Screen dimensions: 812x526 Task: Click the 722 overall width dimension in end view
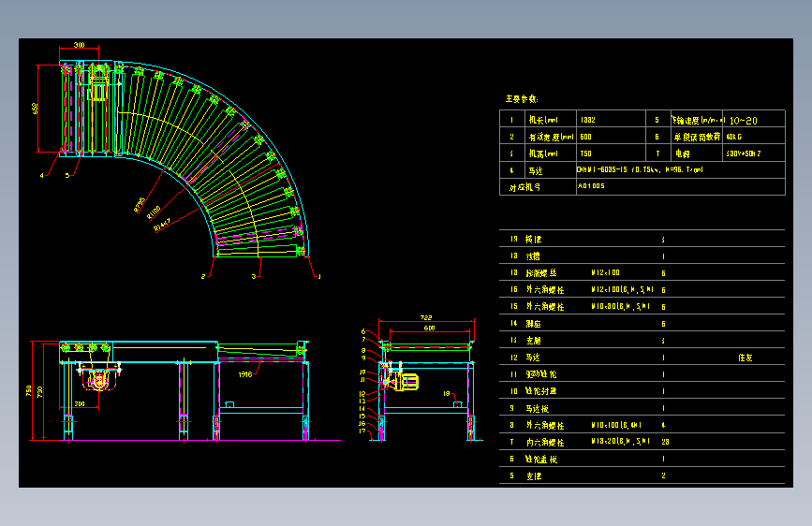426,317
